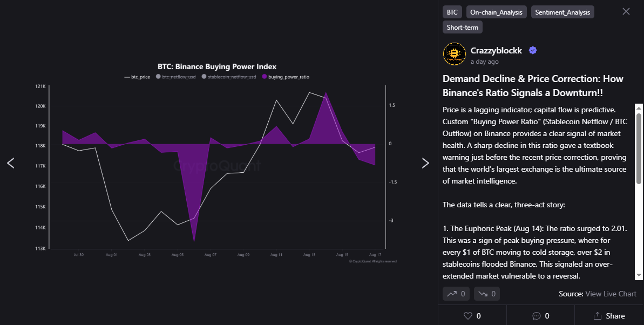Open the On-chain_Analysis tag
Screen dimensions: 644x325
496,12
